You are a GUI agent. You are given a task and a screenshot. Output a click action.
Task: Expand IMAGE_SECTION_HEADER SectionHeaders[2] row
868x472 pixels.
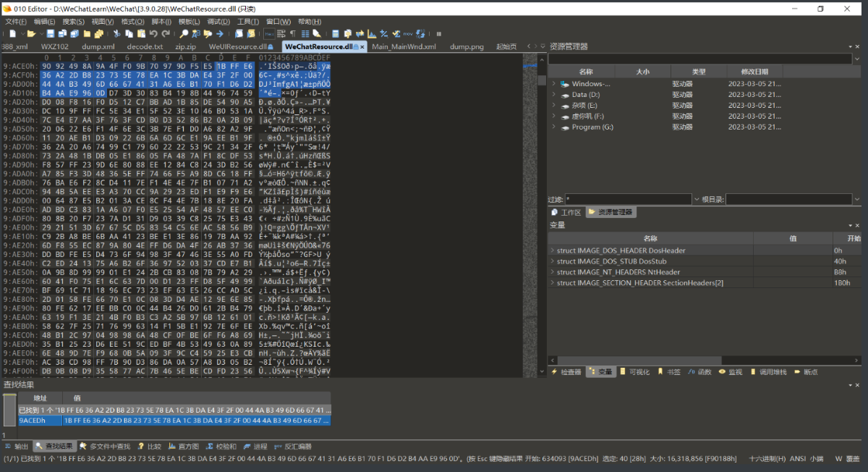pos(553,283)
